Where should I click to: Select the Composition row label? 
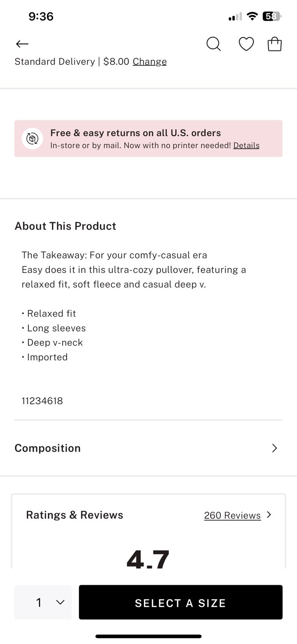point(47,448)
